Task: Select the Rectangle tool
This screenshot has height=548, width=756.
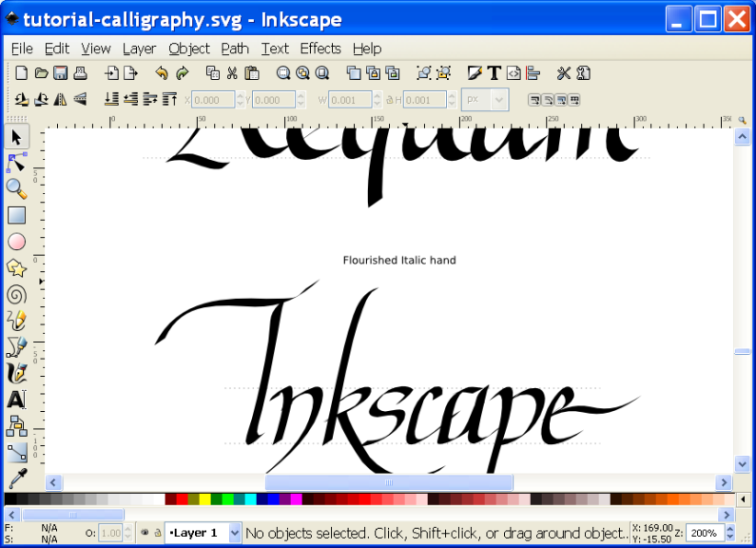Action: tap(16, 216)
